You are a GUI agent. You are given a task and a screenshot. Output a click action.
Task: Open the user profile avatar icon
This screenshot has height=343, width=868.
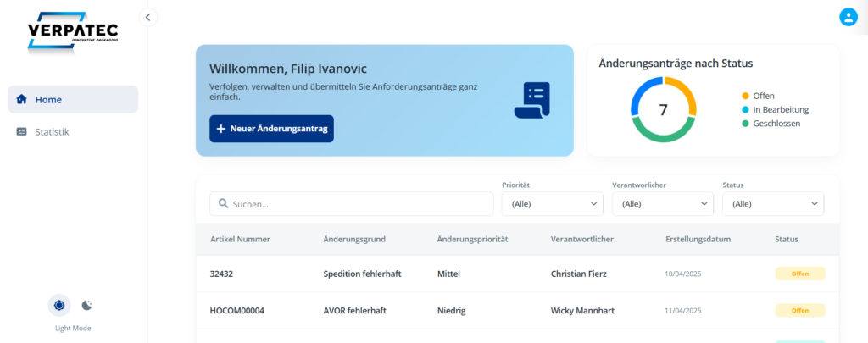click(x=848, y=17)
